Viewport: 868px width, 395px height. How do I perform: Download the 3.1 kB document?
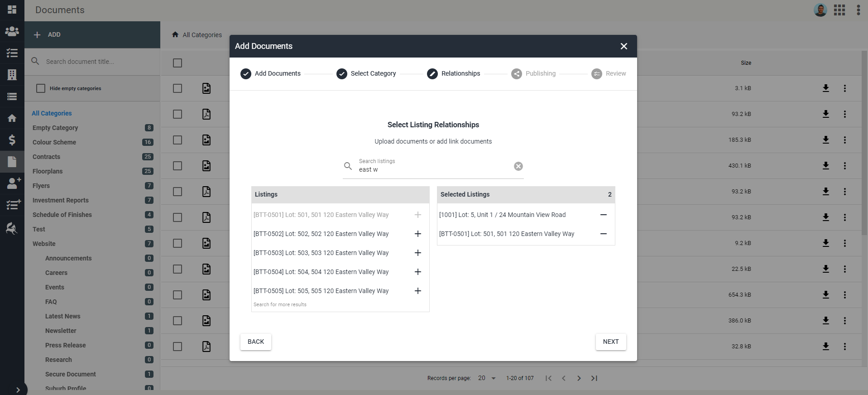[x=826, y=88]
